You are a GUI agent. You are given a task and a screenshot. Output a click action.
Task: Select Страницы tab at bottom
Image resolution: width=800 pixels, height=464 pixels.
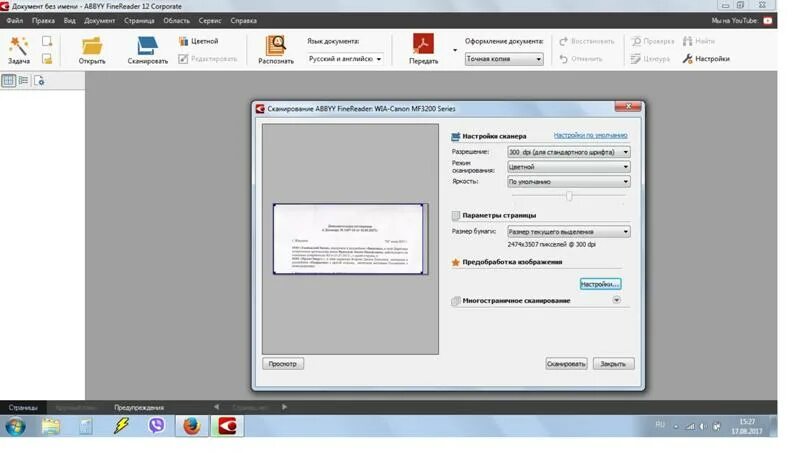[x=23, y=408]
